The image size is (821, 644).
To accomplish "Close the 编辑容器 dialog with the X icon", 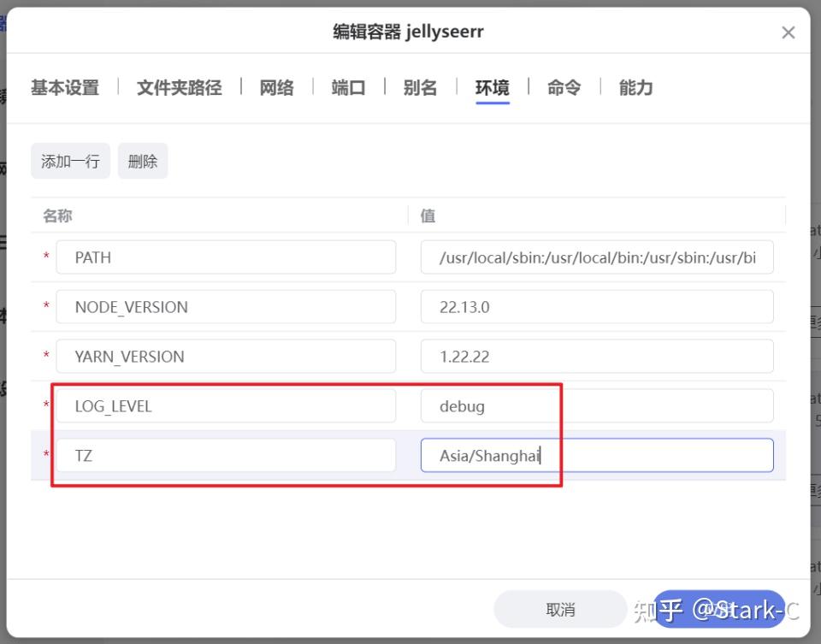I will [788, 32].
